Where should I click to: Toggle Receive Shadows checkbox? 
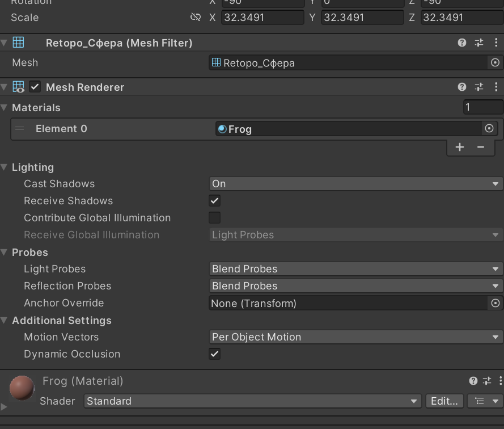click(x=214, y=201)
